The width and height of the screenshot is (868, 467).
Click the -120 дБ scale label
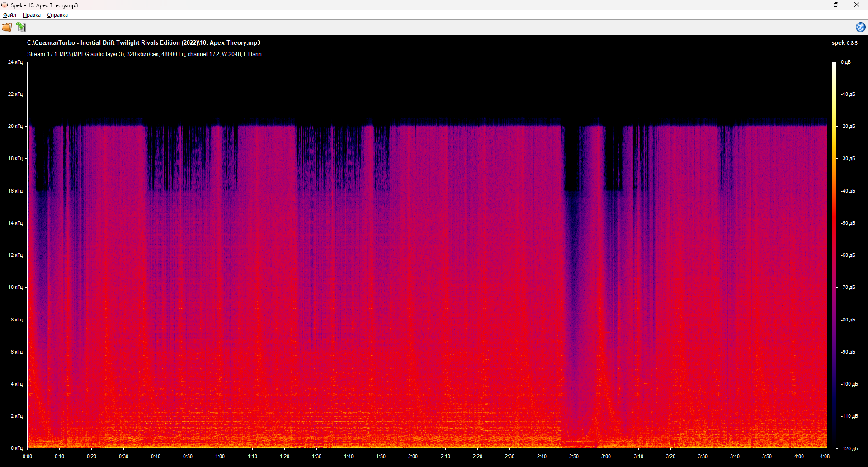(849, 448)
